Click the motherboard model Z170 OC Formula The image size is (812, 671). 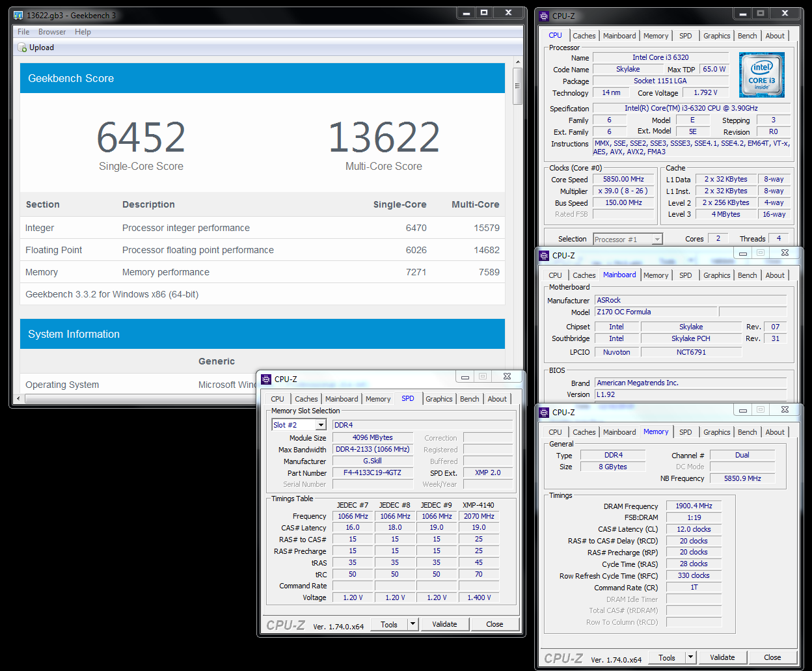coord(656,312)
